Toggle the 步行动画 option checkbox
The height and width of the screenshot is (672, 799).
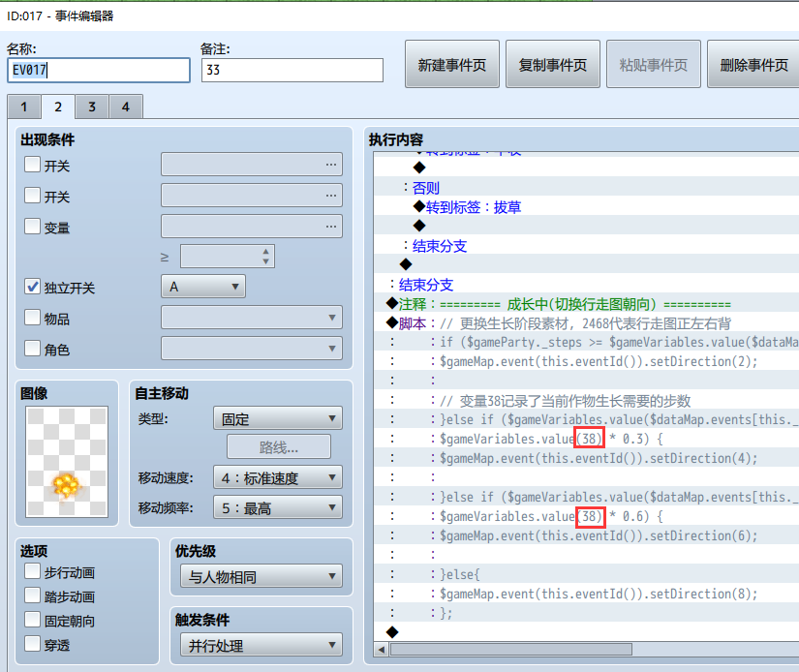point(32,571)
